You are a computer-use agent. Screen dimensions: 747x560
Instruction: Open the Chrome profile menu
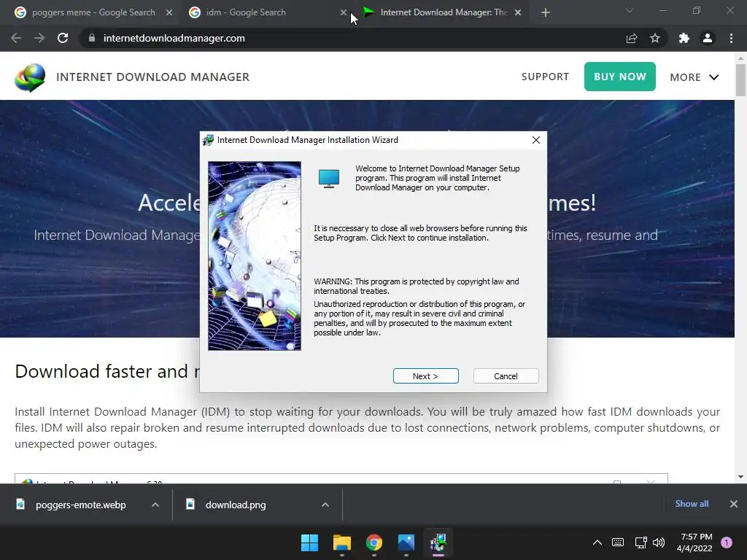(x=708, y=38)
